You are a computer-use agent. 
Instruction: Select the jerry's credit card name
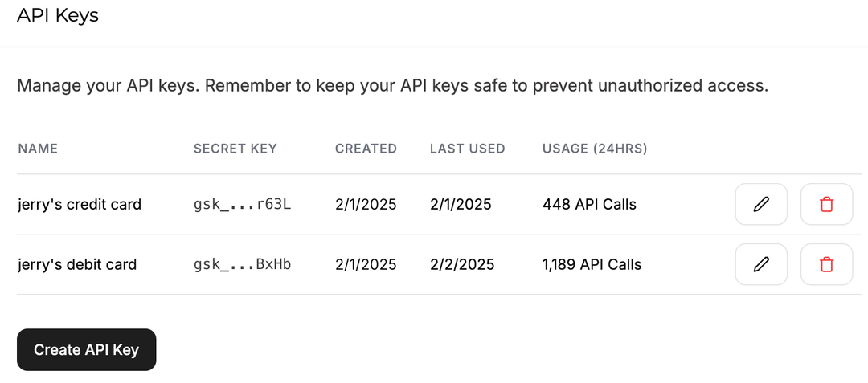80,205
